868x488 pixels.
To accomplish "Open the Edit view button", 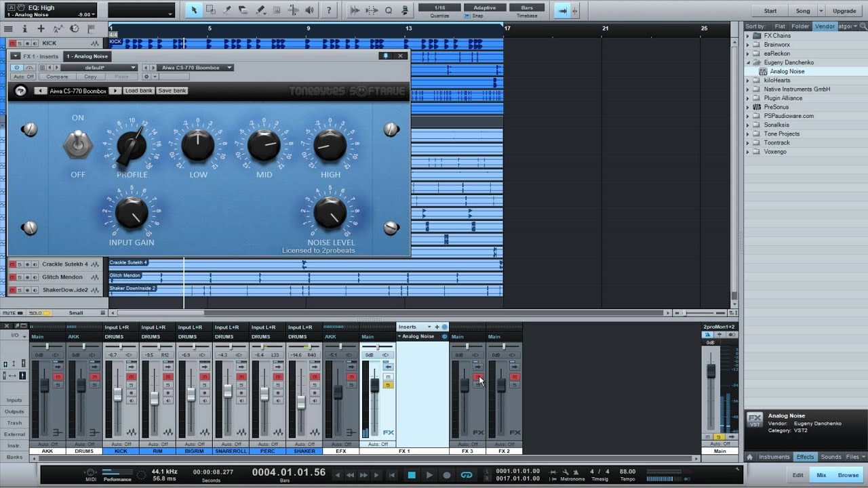I will [798, 475].
